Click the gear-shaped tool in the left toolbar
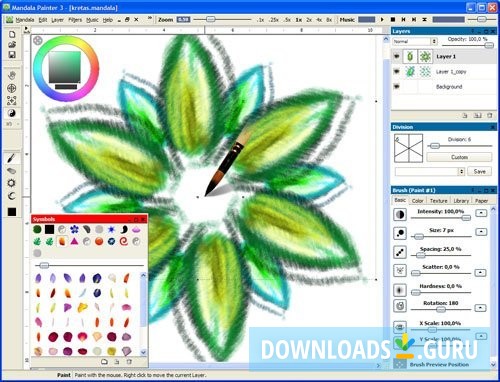Image resolution: width=500 pixels, height=382 pixels. point(11,183)
